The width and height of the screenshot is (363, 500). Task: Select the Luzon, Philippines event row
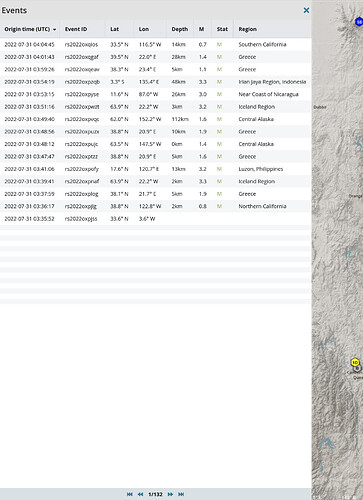(155, 169)
